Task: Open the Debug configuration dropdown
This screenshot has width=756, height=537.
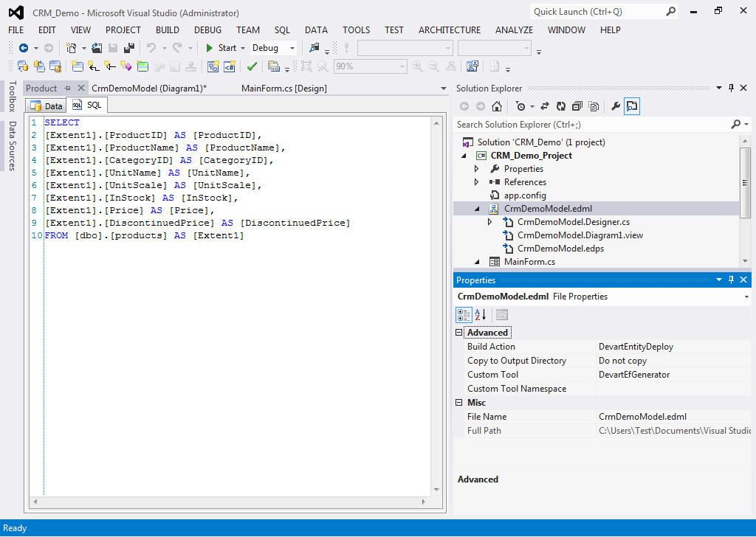Action: click(273, 48)
